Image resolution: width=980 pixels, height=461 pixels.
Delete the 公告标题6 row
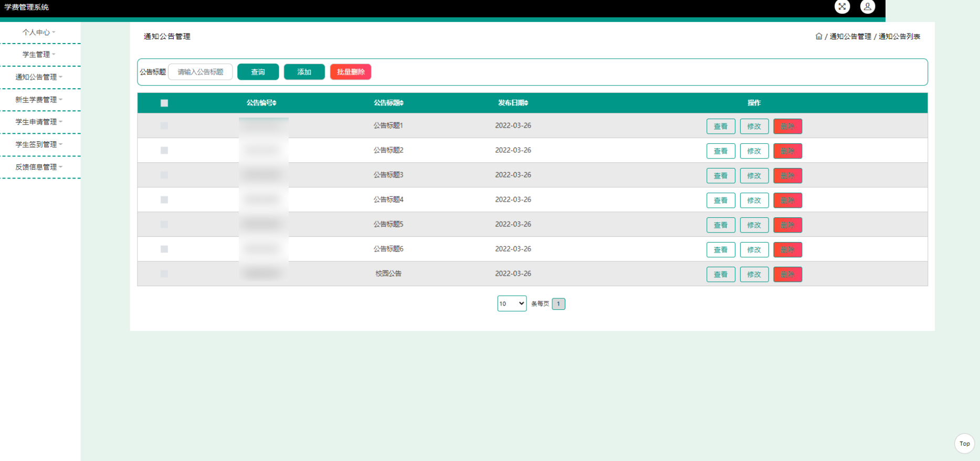[787, 250]
